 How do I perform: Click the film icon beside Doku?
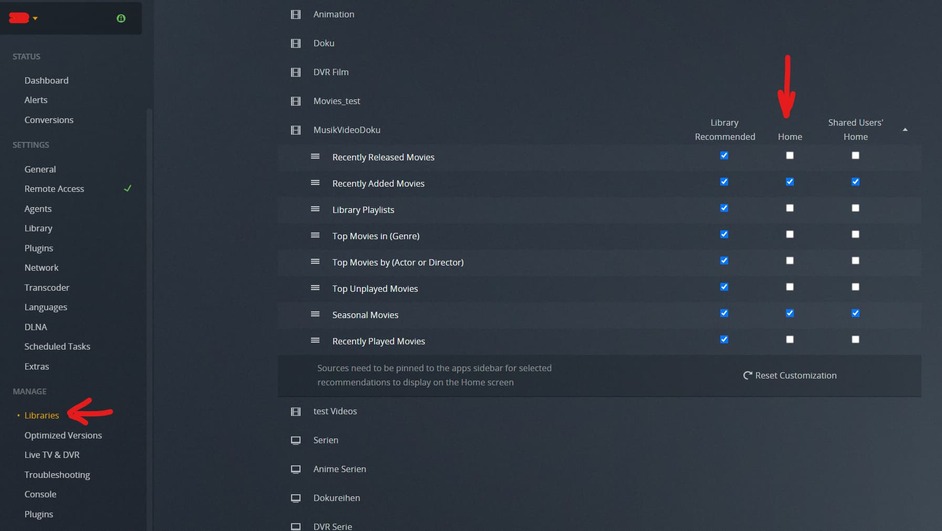(x=296, y=43)
